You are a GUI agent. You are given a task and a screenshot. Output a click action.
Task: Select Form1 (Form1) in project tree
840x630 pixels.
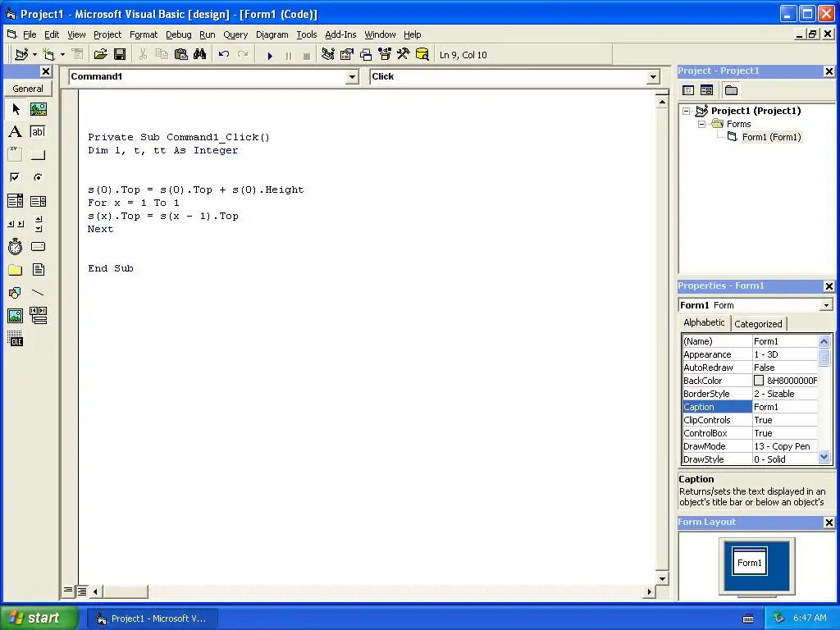coord(771,137)
